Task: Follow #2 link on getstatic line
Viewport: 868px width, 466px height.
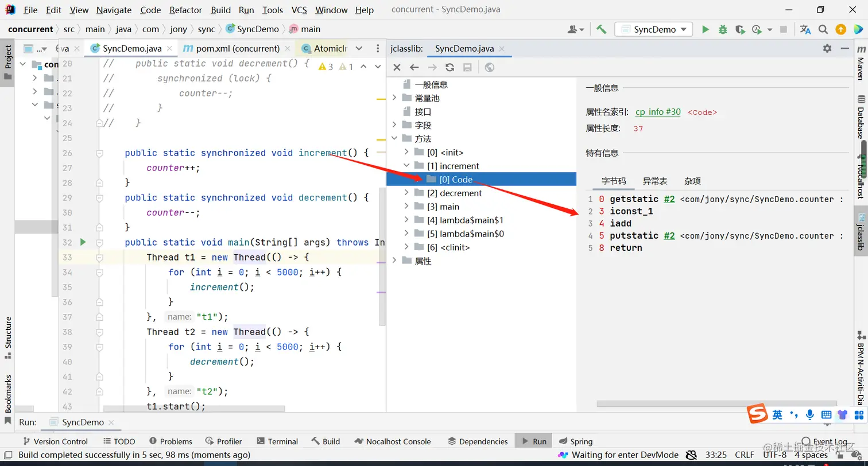Action: 669,199
